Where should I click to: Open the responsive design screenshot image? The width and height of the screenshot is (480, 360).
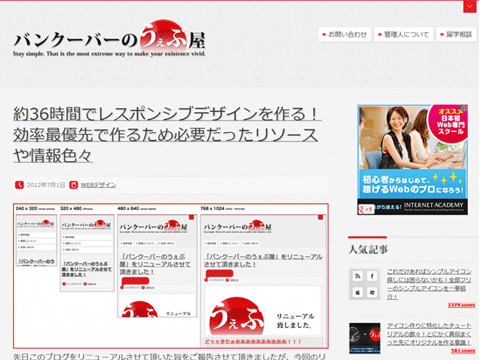[171, 276]
